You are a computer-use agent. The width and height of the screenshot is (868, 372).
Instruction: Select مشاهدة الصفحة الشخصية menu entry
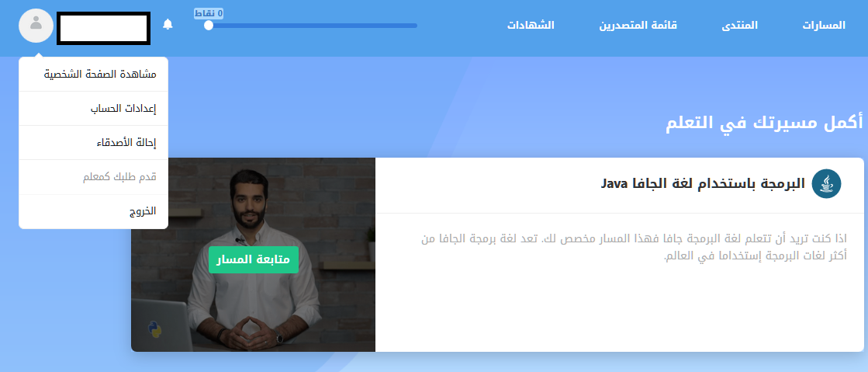pos(94,75)
